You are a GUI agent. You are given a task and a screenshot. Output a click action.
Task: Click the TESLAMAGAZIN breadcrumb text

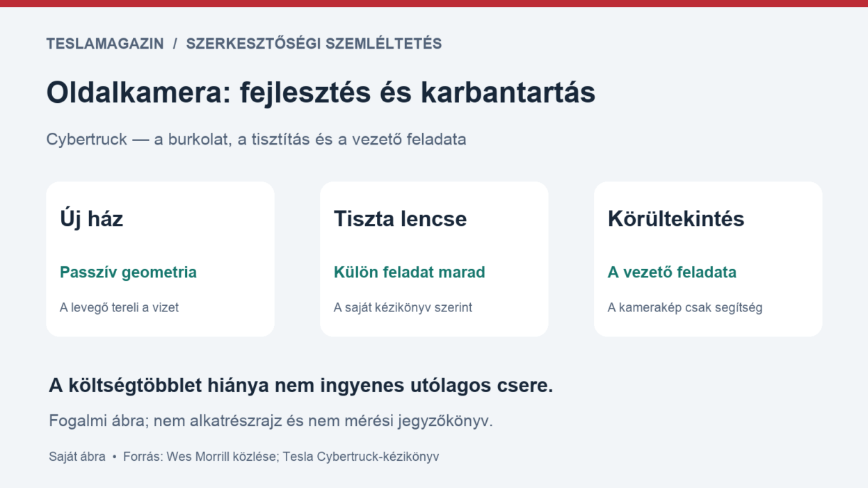point(105,44)
